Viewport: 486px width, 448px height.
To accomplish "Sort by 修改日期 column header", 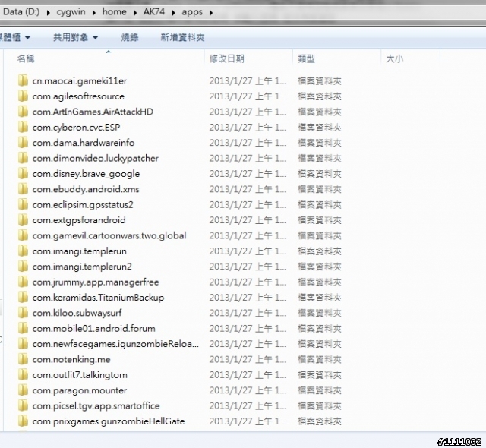I will click(227, 58).
